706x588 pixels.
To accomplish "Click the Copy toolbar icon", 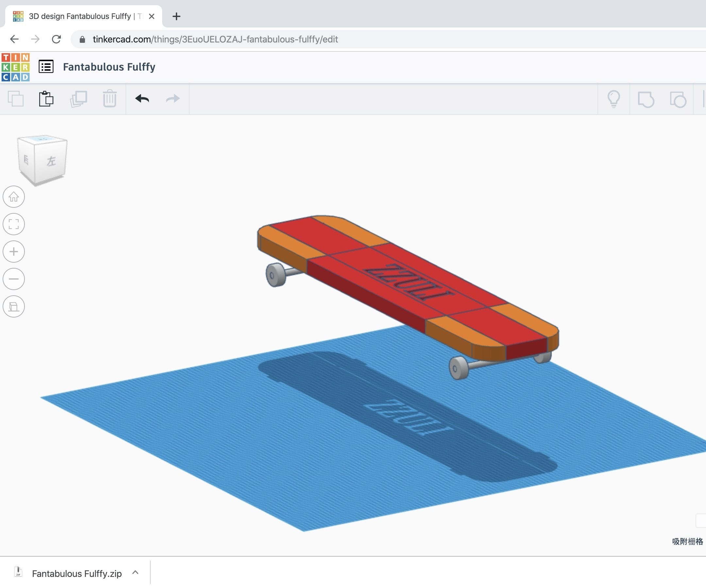I will pyautogui.click(x=16, y=99).
